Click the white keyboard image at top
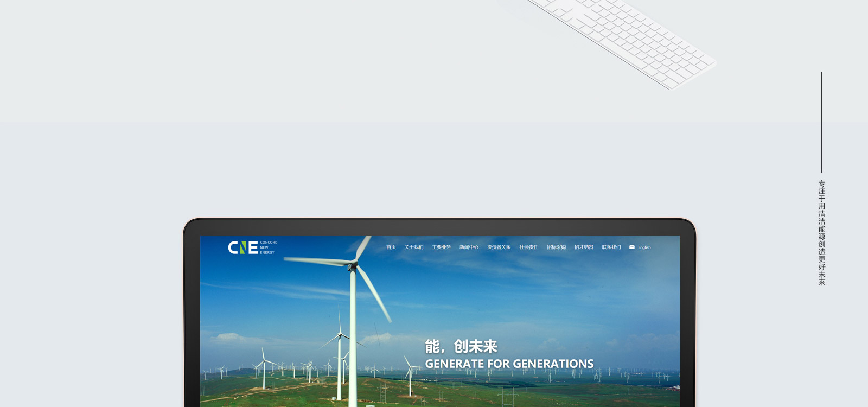The height and width of the screenshot is (407, 868). 624,38
